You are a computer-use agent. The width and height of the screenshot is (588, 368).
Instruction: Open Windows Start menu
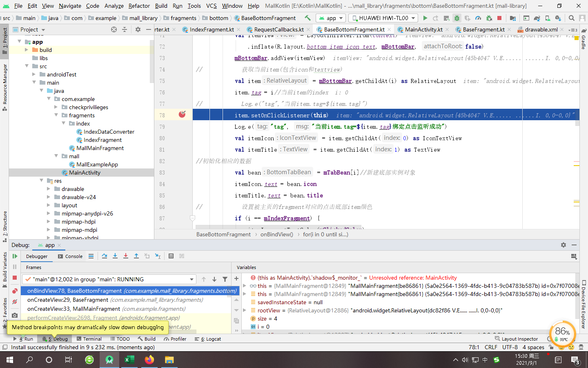coord(10,360)
